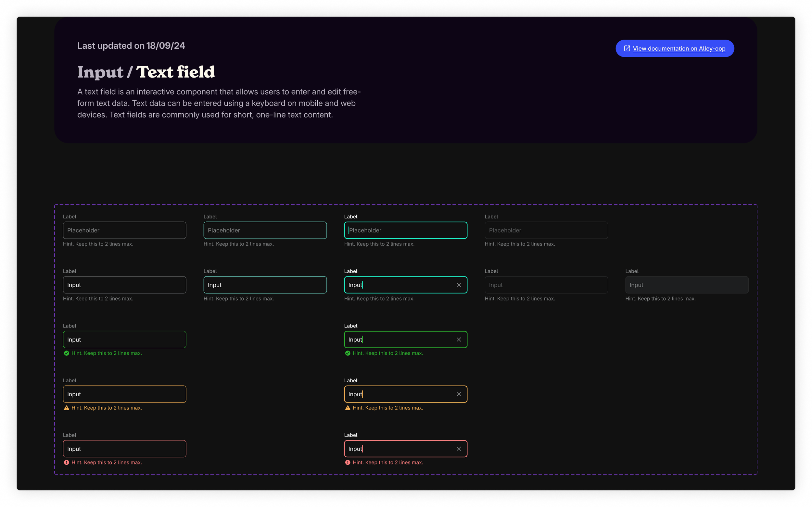Image resolution: width=812 pixels, height=507 pixels.
Task: Click the thin teal hover-state Placeholder field
Action: 265,230
